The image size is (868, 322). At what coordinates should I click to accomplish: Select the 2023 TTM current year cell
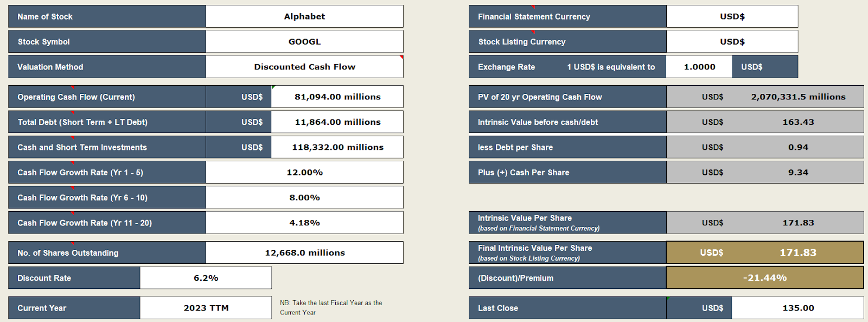pyautogui.click(x=206, y=308)
